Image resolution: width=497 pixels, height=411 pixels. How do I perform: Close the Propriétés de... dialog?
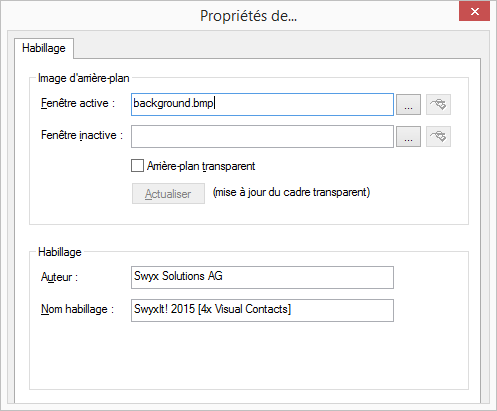475,12
